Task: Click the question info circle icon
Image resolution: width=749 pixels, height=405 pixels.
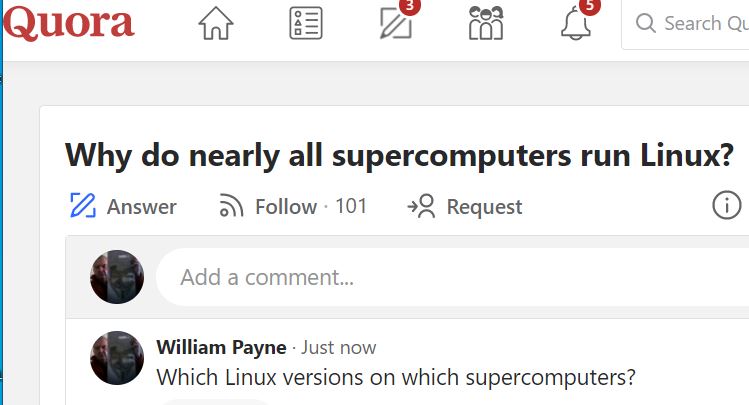Action: point(727,205)
